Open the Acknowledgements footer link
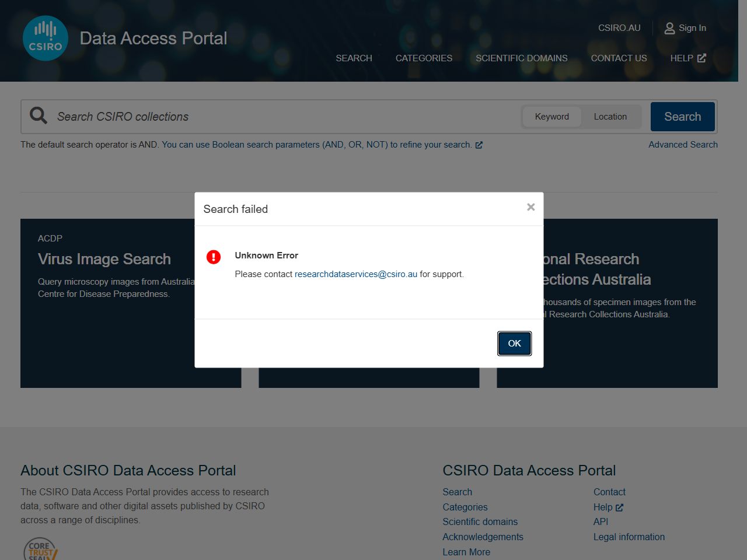The image size is (747, 560). coord(483,537)
